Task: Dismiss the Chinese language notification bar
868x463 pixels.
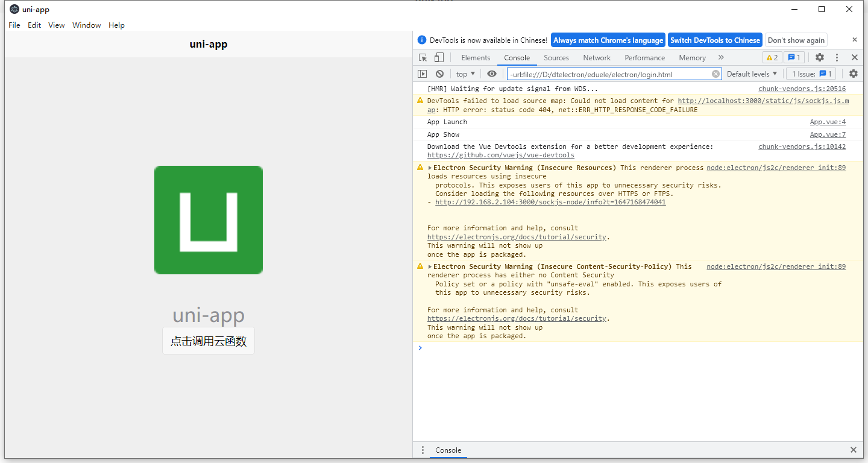Action: coord(854,40)
